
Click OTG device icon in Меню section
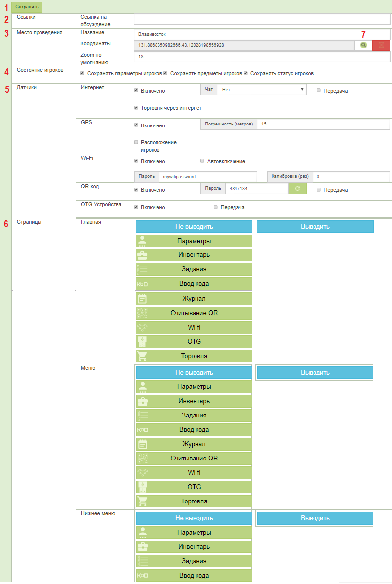tap(143, 487)
